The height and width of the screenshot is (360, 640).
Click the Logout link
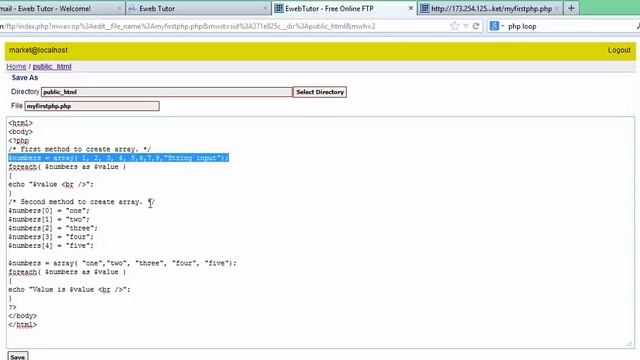tap(619, 50)
